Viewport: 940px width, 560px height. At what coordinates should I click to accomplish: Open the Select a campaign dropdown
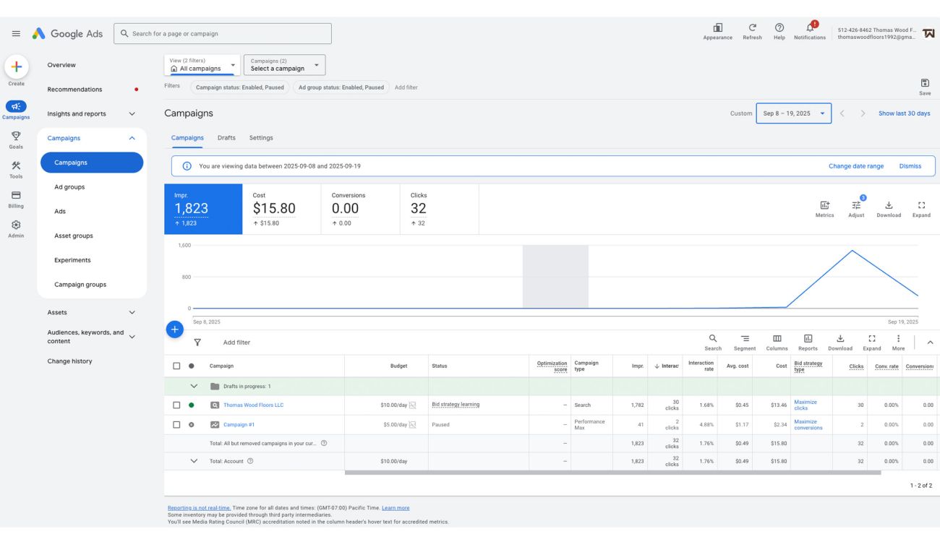click(x=285, y=65)
